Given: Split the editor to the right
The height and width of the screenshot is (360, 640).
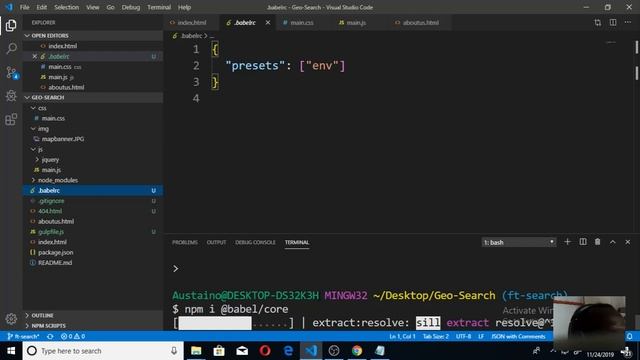Looking at the screenshot, I should pyautogui.click(x=613, y=22).
